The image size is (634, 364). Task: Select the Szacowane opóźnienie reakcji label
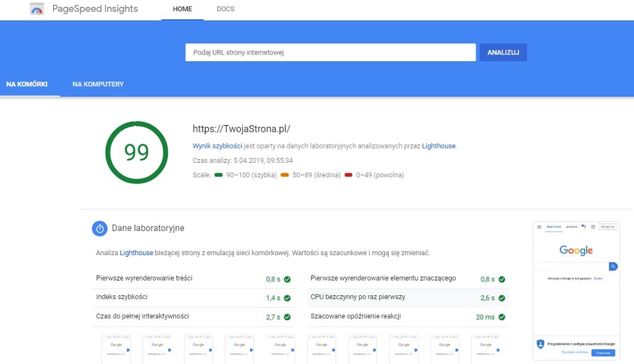(x=355, y=316)
